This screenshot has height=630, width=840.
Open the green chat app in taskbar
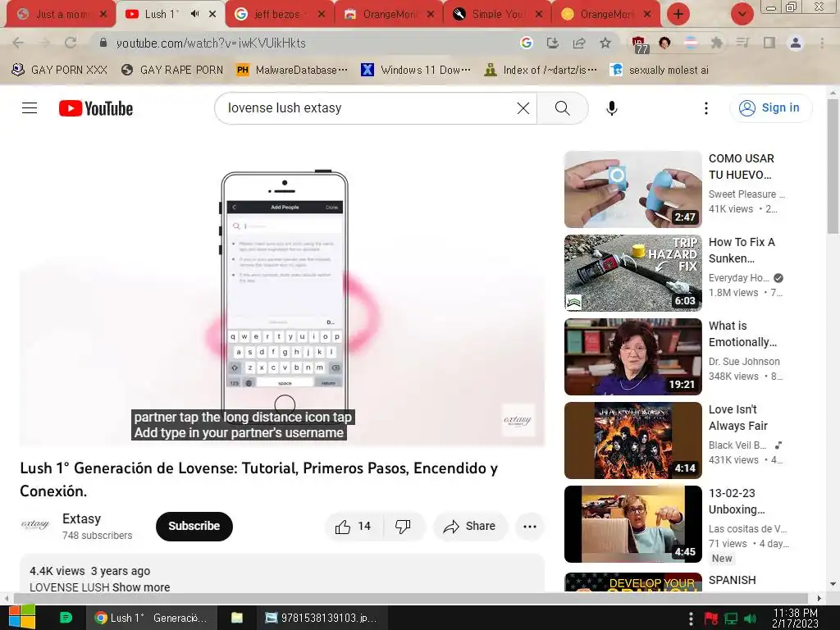66,618
